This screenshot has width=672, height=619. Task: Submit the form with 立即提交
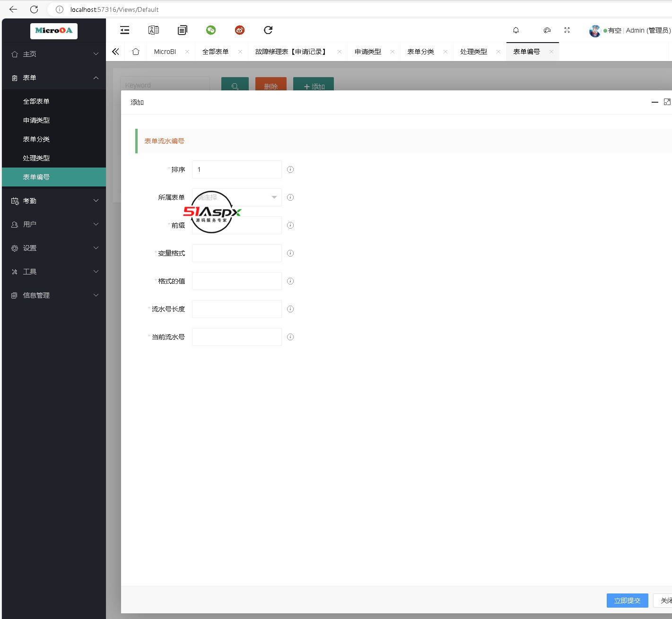click(x=628, y=601)
